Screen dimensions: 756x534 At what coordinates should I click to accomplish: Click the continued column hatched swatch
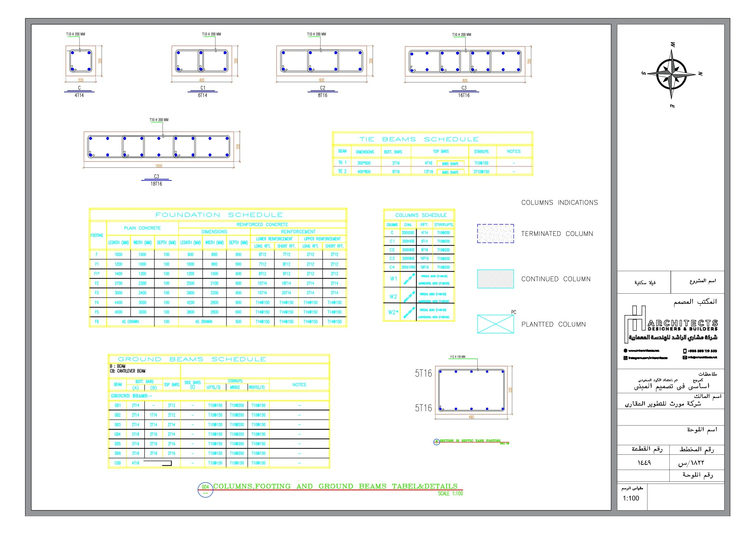(495, 279)
